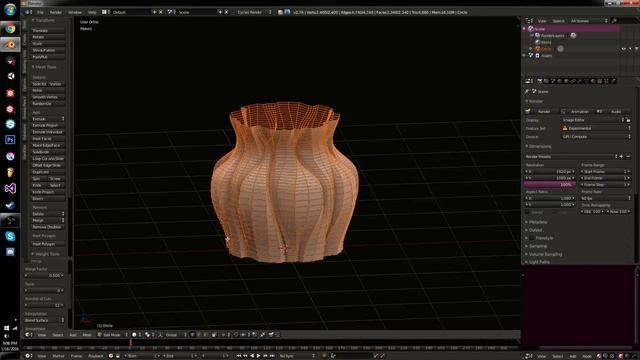The width and height of the screenshot is (640, 360).
Task: Click the play animation button
Action: [258, 356]
